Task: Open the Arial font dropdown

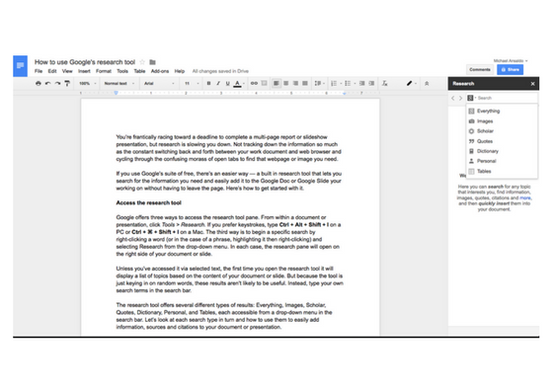Action: click(159, 83)
